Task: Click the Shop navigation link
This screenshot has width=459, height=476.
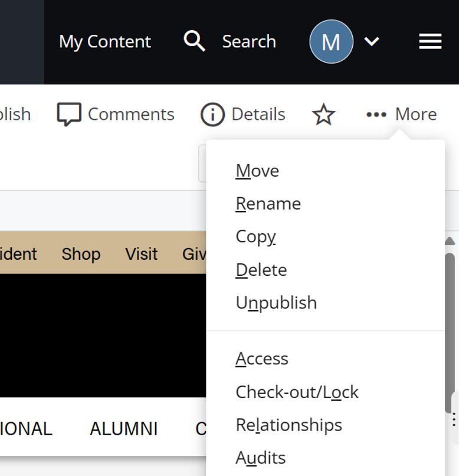Action: click(x=81, y=254)
